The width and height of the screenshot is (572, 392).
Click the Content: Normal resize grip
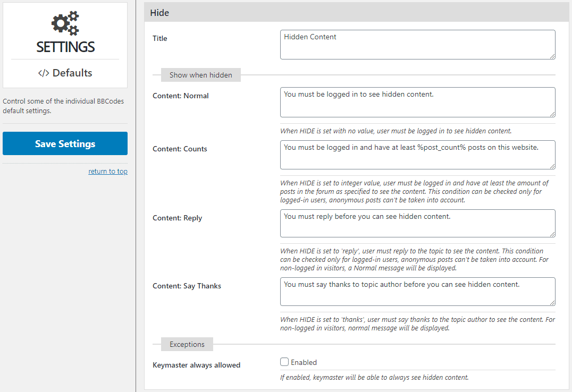coord(552,114)
